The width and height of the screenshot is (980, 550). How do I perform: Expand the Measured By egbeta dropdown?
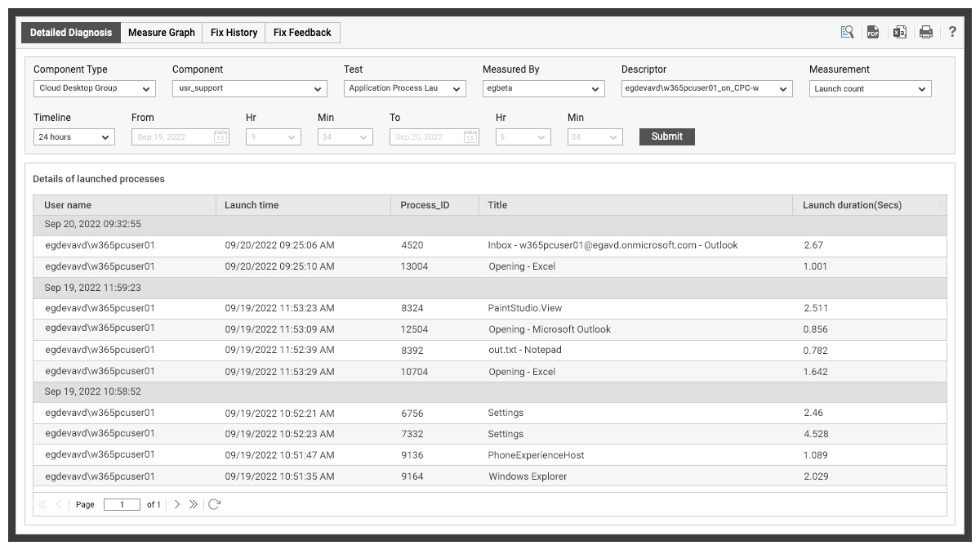pyautogui.click(x=544, y=88)
